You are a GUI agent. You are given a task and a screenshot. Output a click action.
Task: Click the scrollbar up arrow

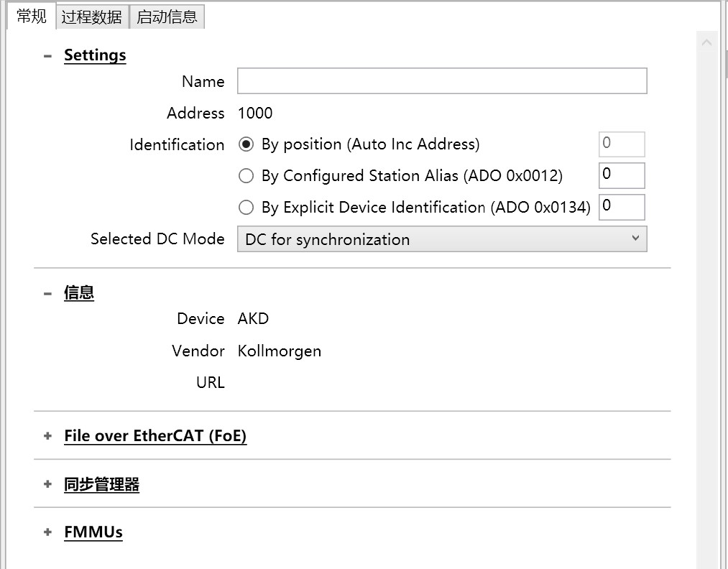click(706, 43)
